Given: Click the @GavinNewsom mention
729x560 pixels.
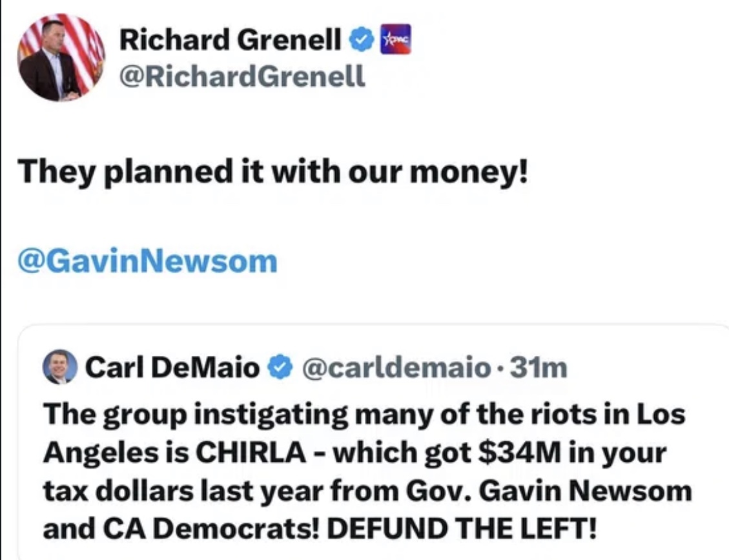Looking at the screenshot, I should [x=149, y=262].
